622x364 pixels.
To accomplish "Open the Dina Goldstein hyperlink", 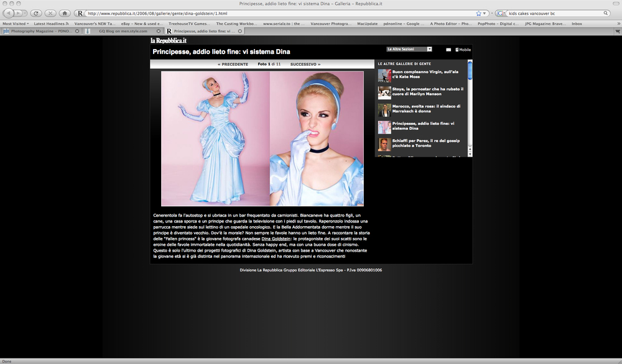I will pos(276,239).
